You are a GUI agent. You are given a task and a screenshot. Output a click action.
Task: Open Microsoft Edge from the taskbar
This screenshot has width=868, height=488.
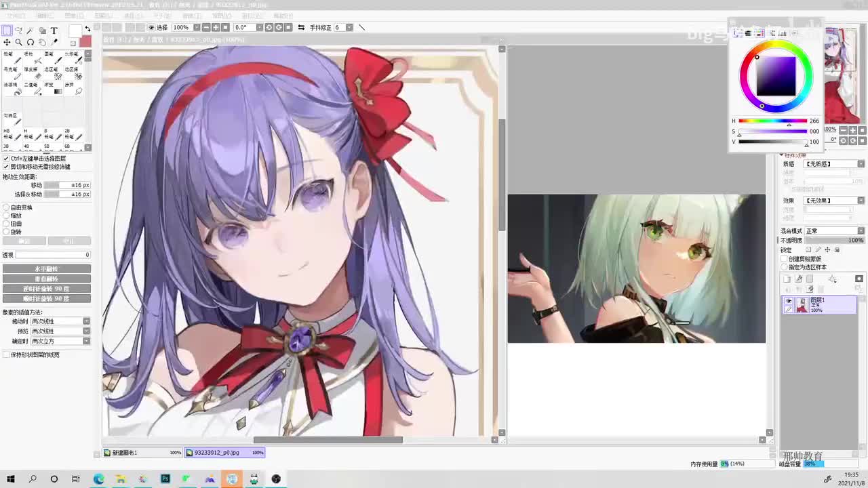point(98,479)
